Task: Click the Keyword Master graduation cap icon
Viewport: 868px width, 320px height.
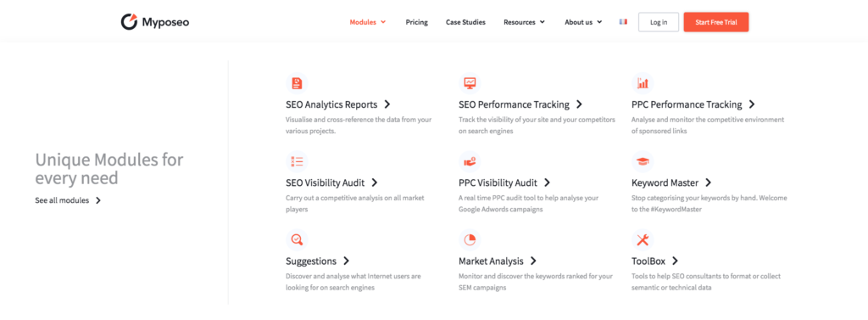Action: pos(643,161)
